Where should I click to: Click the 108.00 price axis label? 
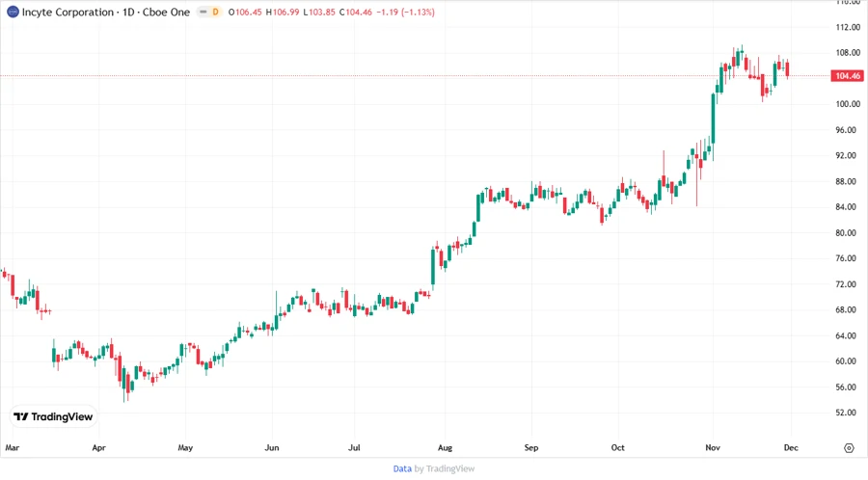click(848, 53)
